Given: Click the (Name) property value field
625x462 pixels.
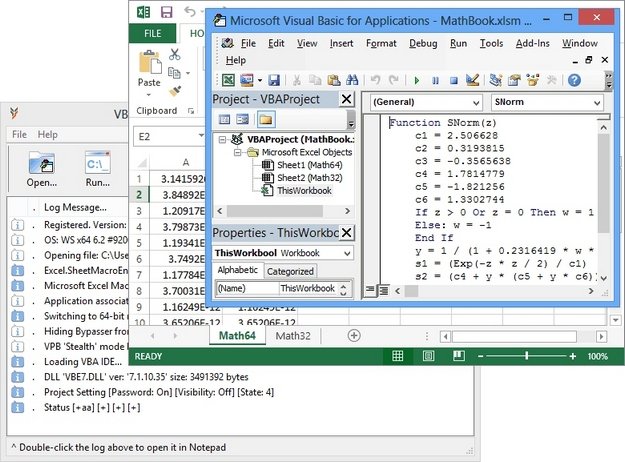Looking at the screenshot, I should (309, 288).
